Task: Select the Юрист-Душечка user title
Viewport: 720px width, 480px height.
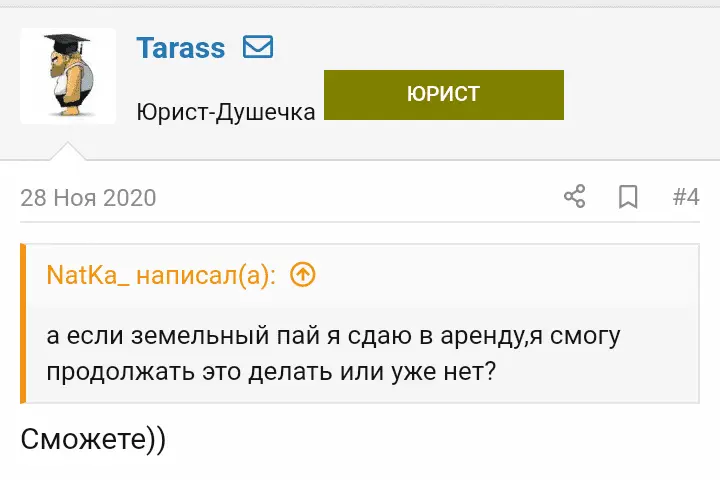Action: (226, 112)
